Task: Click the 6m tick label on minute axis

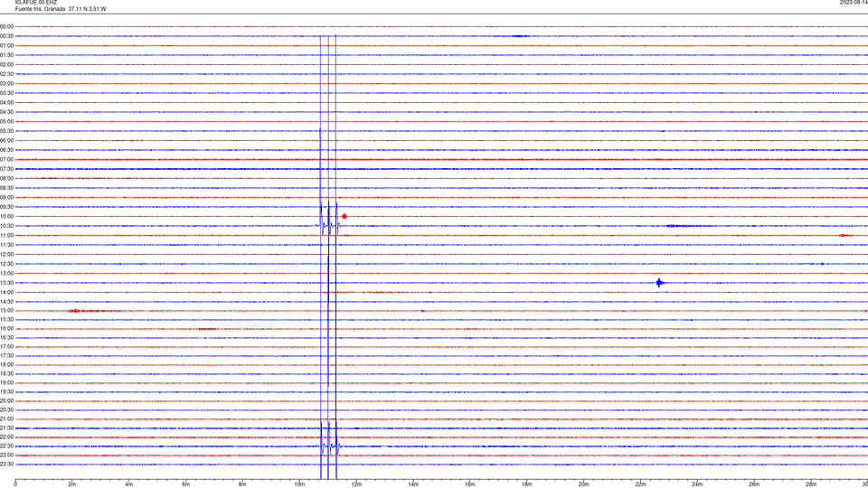Action: click(186, 484)
